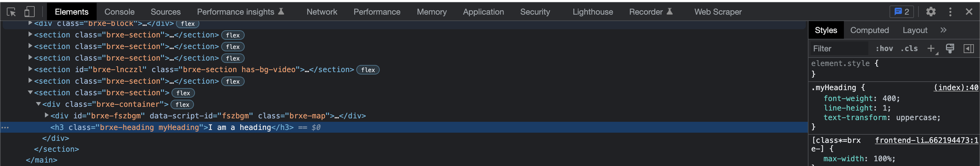
Task: Open the Computed styles tab
Action: pyautogui.click(x=869, y=30)
